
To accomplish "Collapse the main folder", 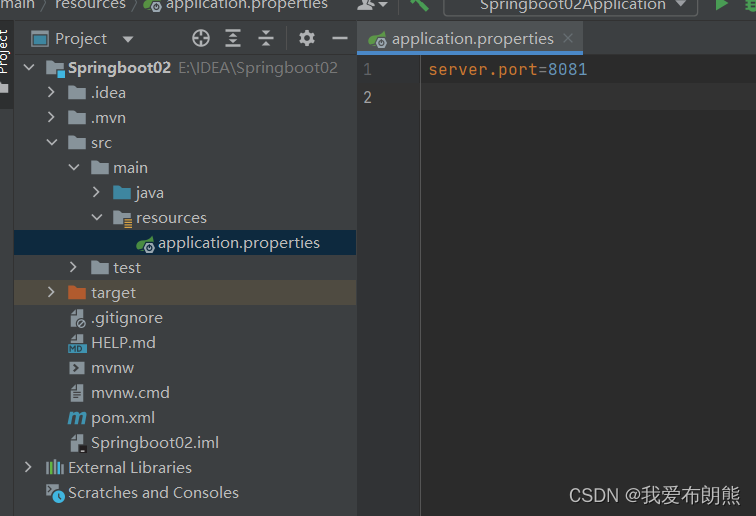I will point(74,167).
